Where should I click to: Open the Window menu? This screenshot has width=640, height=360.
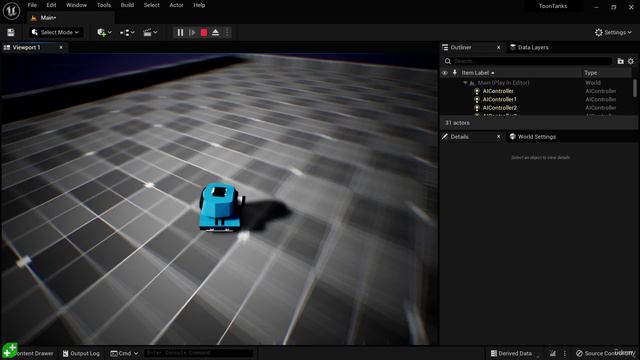point(76,5)
